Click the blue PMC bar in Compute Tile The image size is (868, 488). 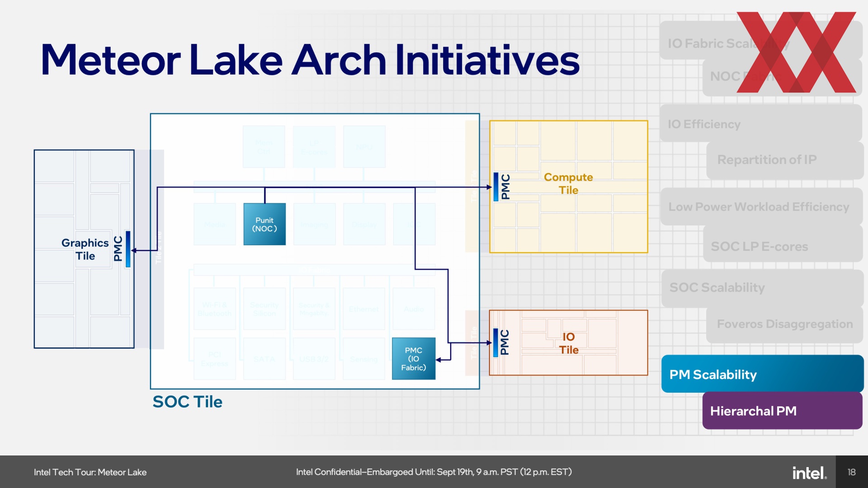coord(495,186)
